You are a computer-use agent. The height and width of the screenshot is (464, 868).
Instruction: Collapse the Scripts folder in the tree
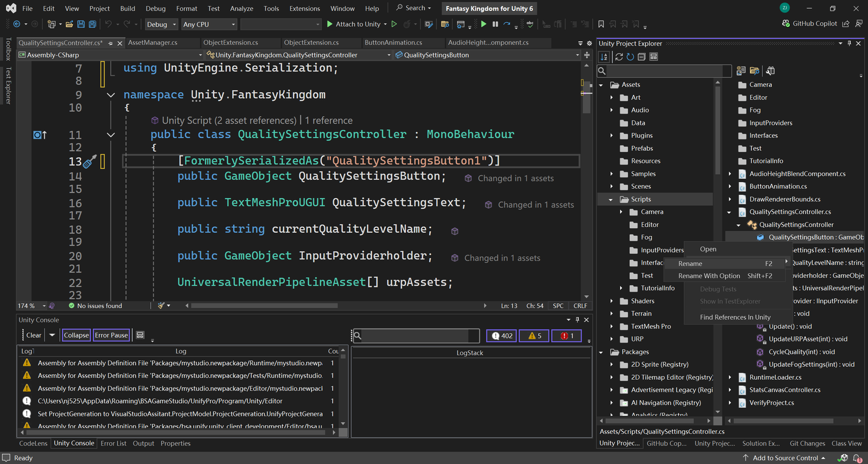pos(611,200)
